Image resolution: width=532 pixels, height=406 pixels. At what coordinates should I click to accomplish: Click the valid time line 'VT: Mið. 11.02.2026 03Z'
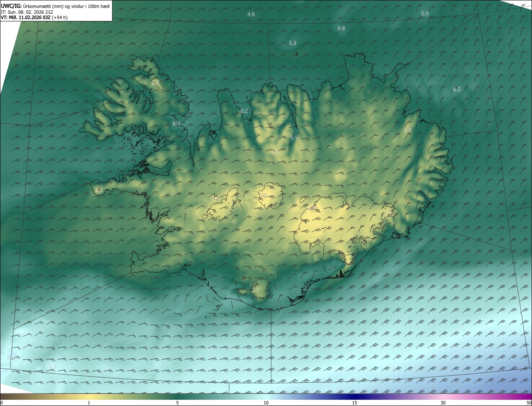(x=26, y=17)
